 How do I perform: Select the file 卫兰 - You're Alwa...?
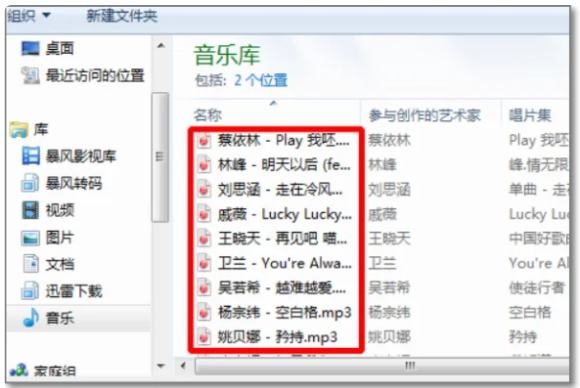(x=285, y=263)
